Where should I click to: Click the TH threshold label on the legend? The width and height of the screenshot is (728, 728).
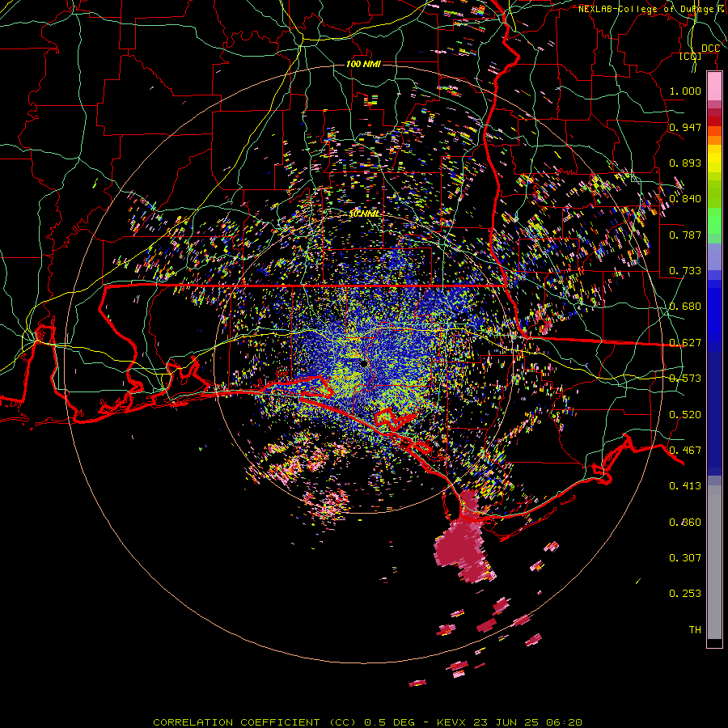[x=695, y=630]
